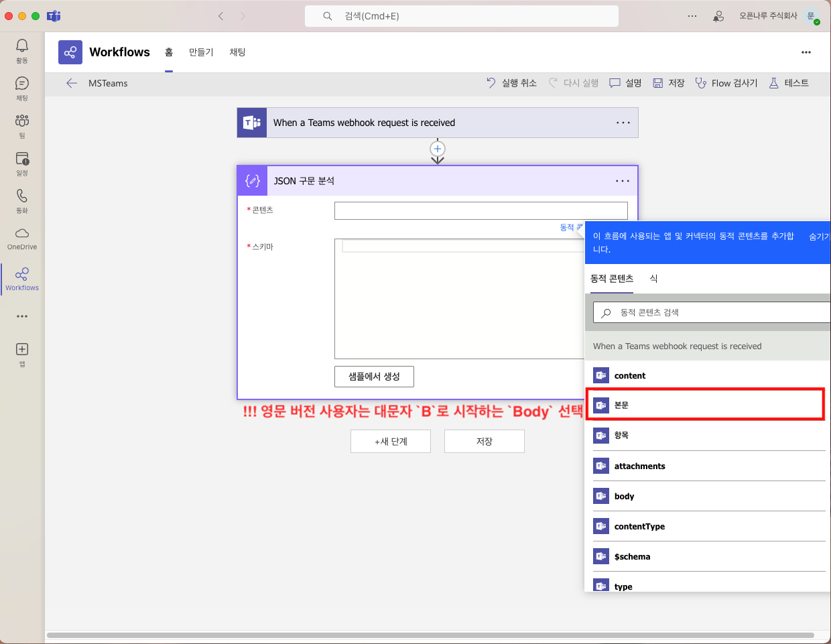Click the back arrow next to MSTeams
This screenshot has height=644, width=831.
click(72, 83)
